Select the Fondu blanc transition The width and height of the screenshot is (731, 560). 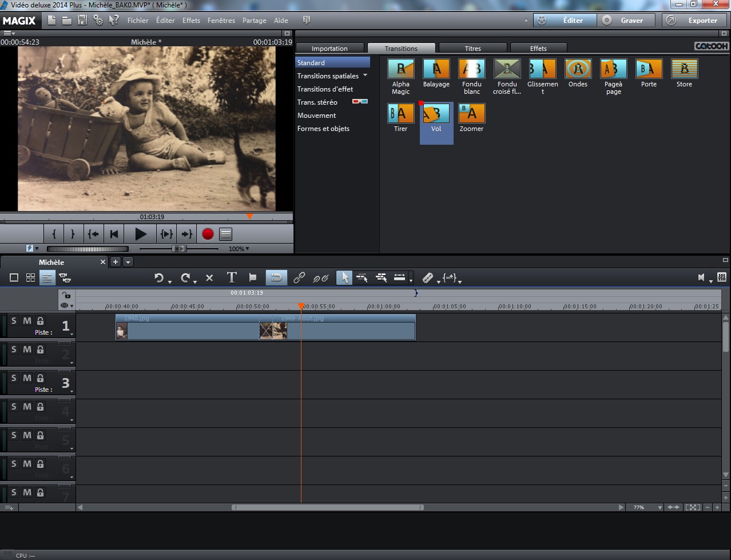coord(472,69)
